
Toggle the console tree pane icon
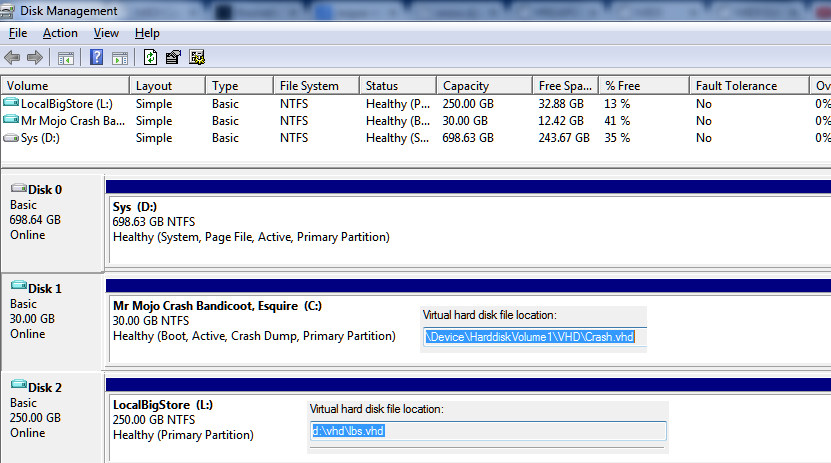tap(66, 58)
